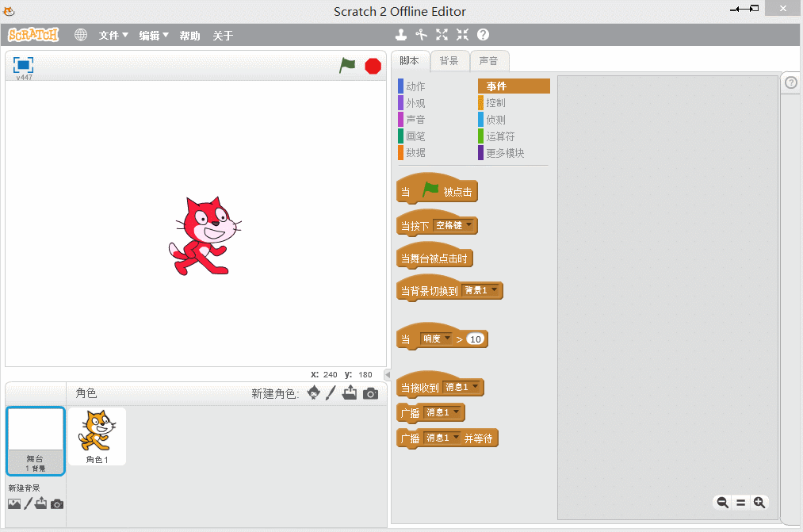Open the 文件 menu

113,36
